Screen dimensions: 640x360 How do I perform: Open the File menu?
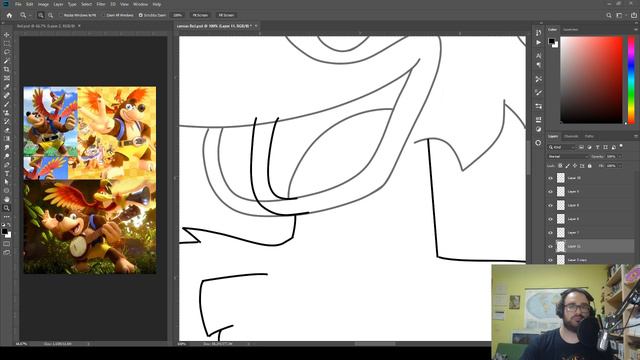[x=18, y=4]
